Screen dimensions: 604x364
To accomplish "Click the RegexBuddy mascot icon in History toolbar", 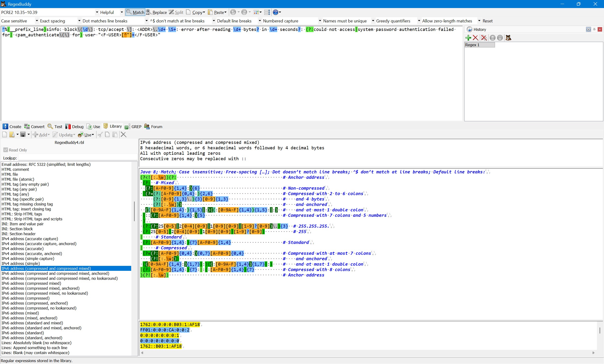I will pos(508,38).
